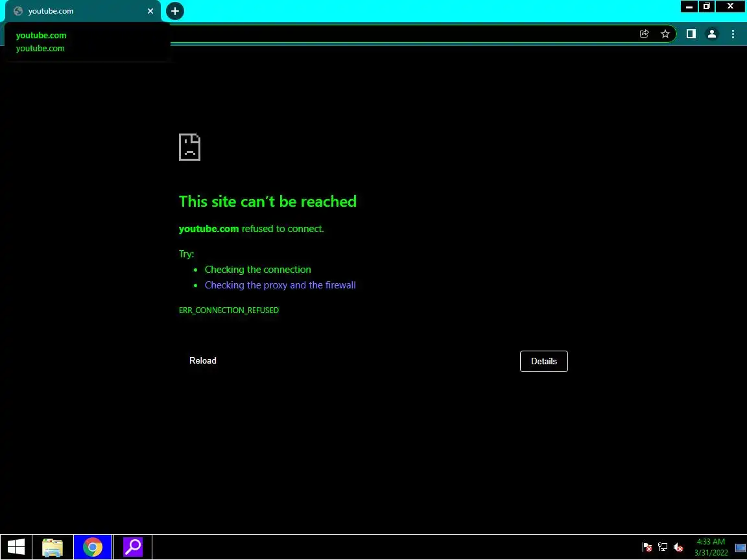Click bold youtube.com in the error message
The image size is (747, 560).
209,229
